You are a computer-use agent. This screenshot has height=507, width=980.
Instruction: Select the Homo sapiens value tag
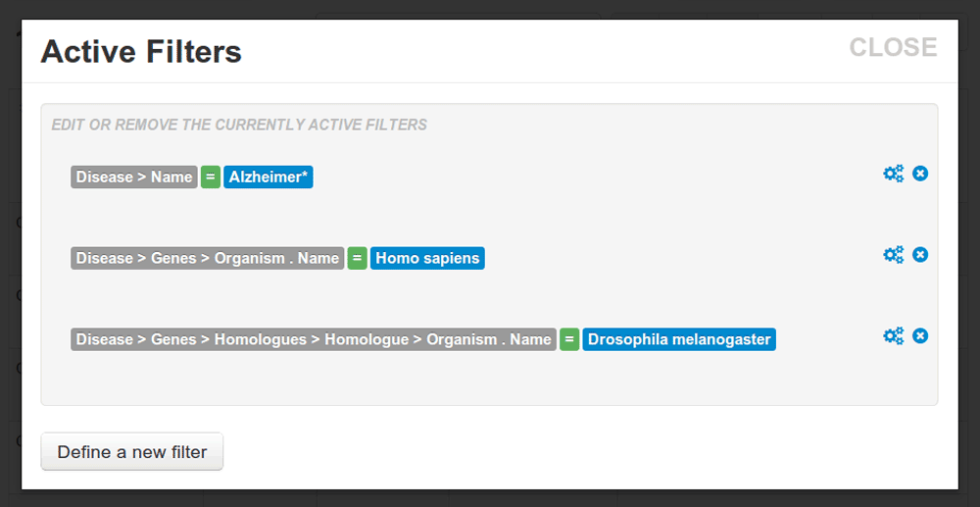tap(427, 259)
